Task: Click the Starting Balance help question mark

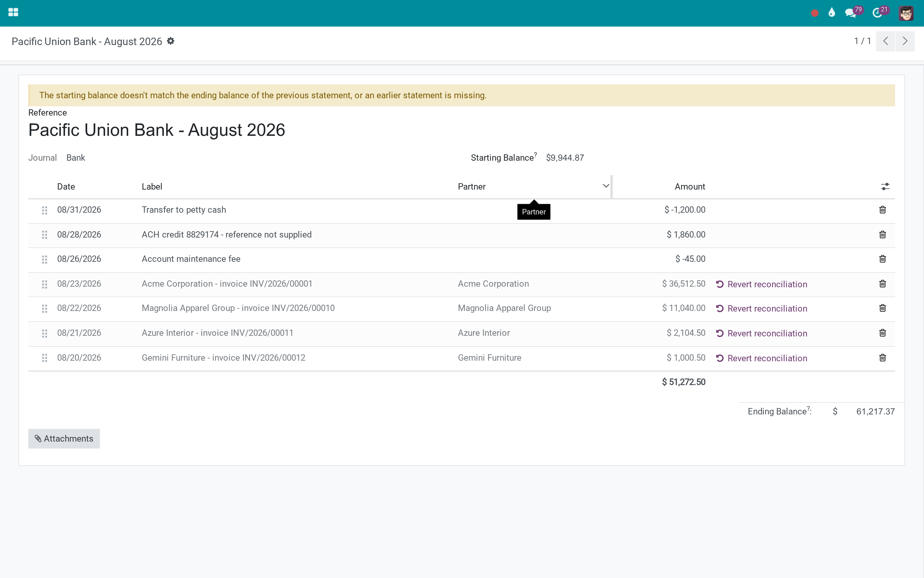Action: (535, 154)
